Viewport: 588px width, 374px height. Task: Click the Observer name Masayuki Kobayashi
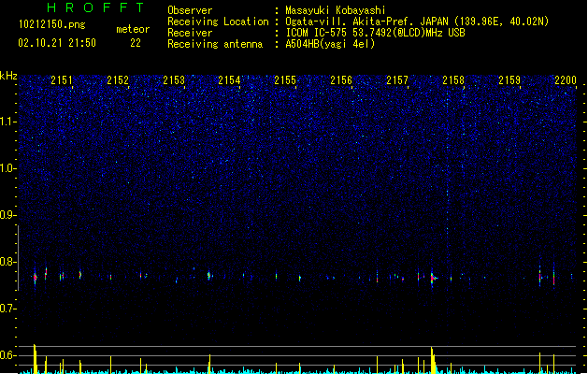pyautogui.click(x=336, y=10)
